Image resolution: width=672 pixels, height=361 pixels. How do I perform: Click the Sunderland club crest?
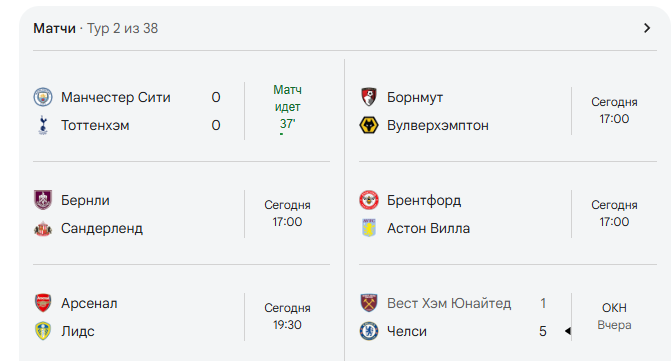click(x=43, y=229)
